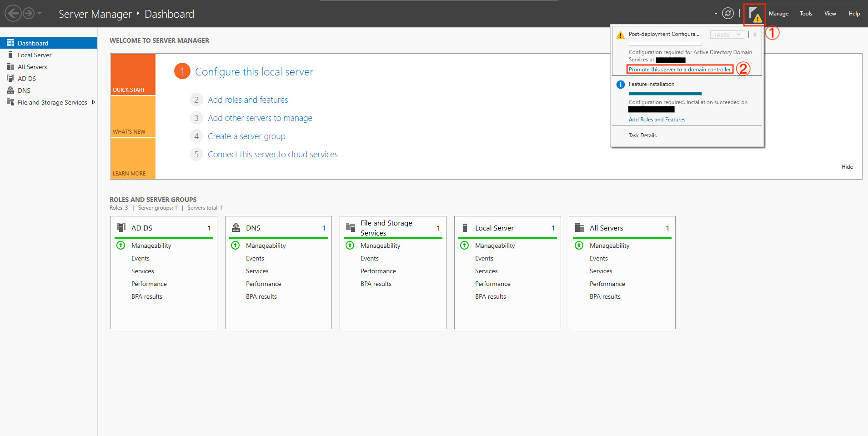Click AD DS Manageability status icon
Image resolution: width=868 pixels, height=436 pixels.
tap(120, 246)
